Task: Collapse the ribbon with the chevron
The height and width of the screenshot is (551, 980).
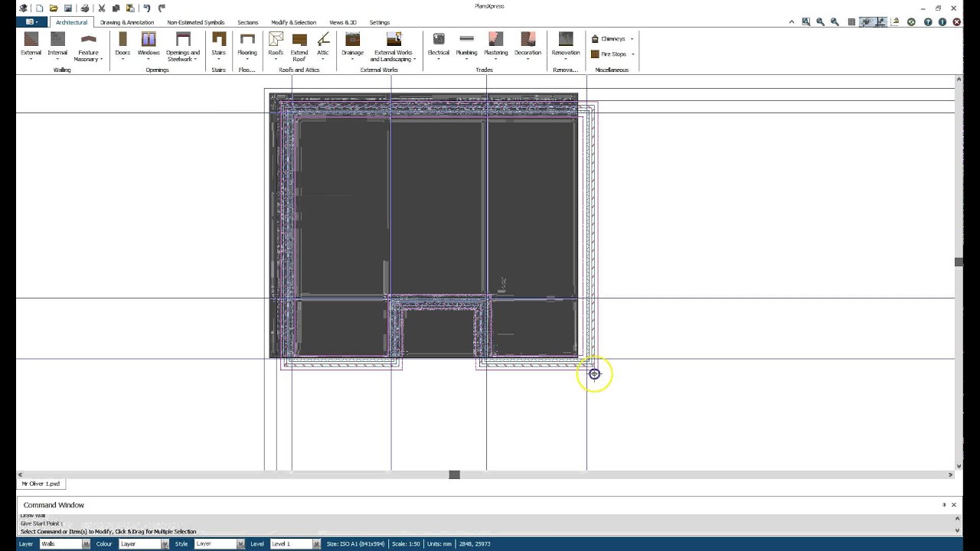Action: 792,22
